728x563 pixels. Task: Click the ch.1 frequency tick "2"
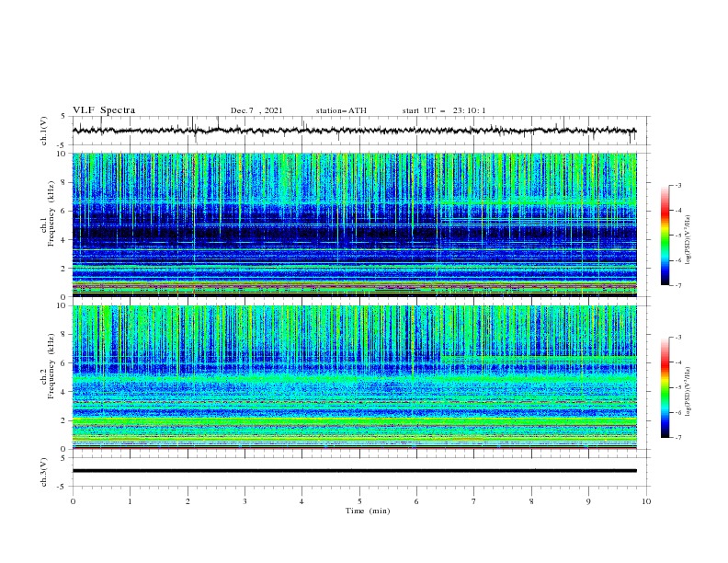(x=63, y=269)
